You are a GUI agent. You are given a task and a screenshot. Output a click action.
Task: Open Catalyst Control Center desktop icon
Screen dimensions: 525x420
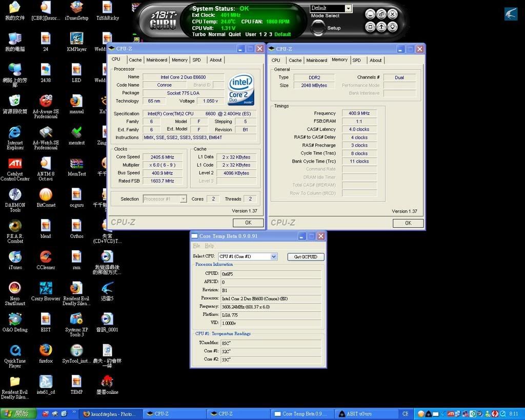click(x=15, y=169)
